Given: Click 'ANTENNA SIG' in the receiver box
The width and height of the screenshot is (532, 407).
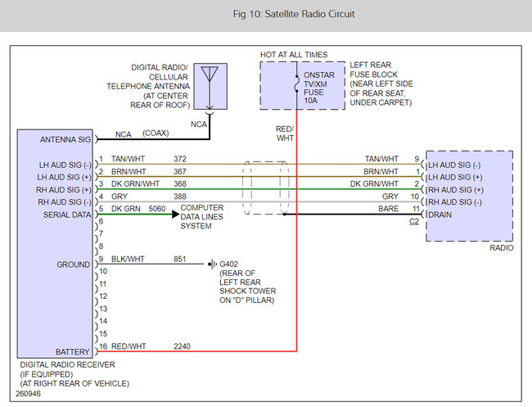Looking at the screenshot, I should pyautogui.click(x=65, y=139).
